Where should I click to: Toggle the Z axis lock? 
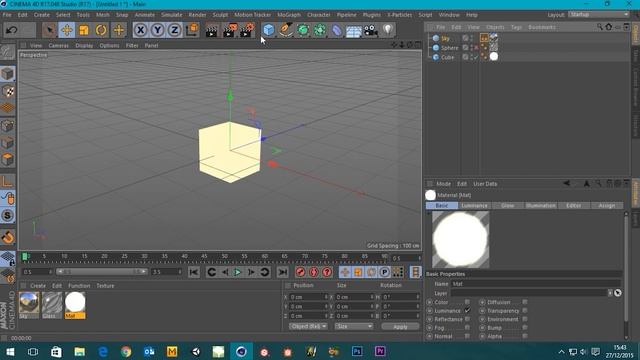pos(175,30)
